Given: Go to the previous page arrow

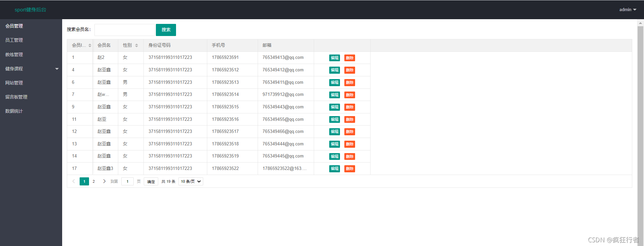Looking at the screenshot, I should 74,181.
